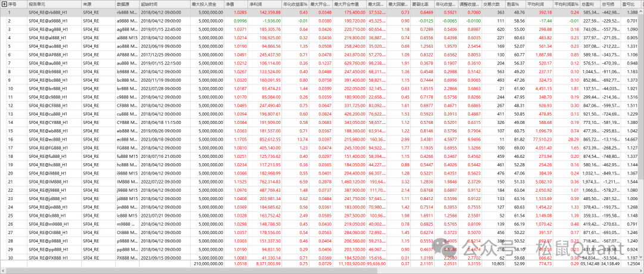Screen dimensions: 644x274
Task: Click the horizontal scrollbar left arrow
Action: coord(3,270)
